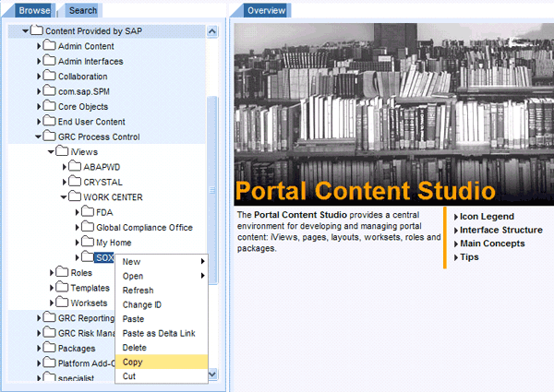Click the Core Objects folder icon

(49, 105)
